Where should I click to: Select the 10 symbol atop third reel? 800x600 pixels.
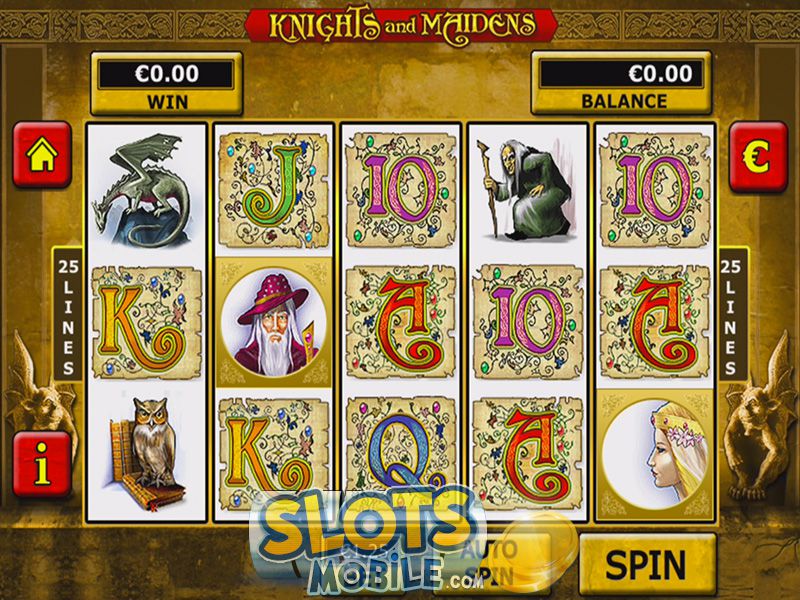[401, 190]
